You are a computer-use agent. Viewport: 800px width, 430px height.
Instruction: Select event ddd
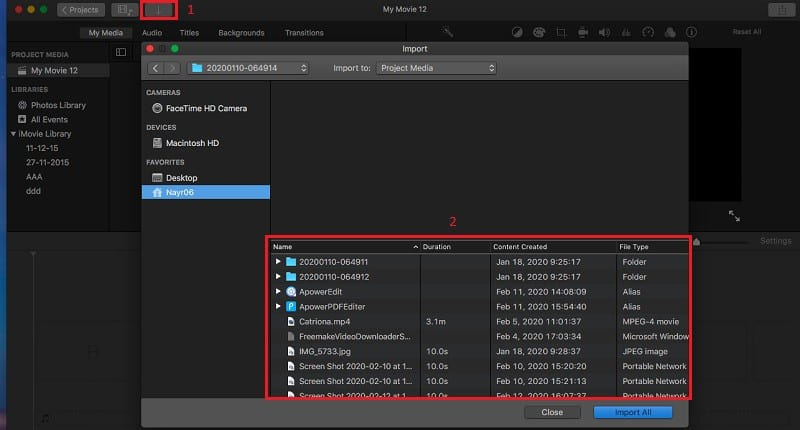click(x=33, y=191)
